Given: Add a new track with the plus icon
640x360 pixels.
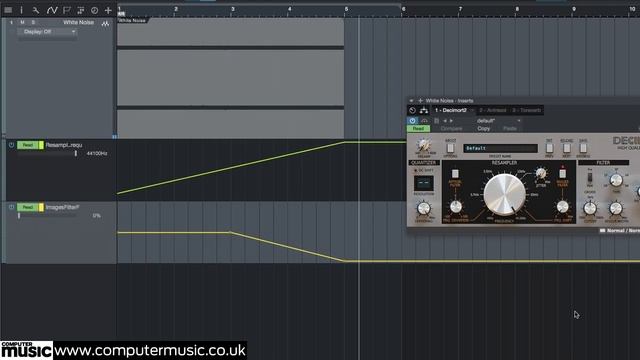Looking at the screenshot, I should (108, 10).
